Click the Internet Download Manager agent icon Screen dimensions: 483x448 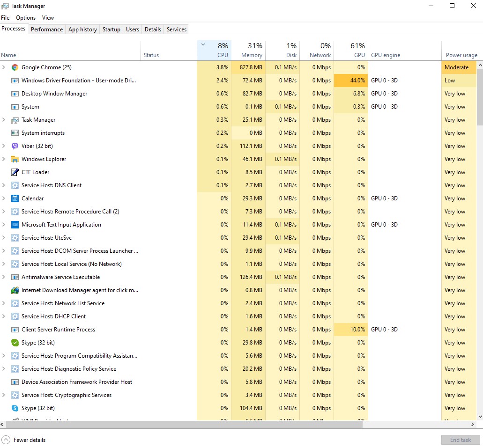(15, 290)
